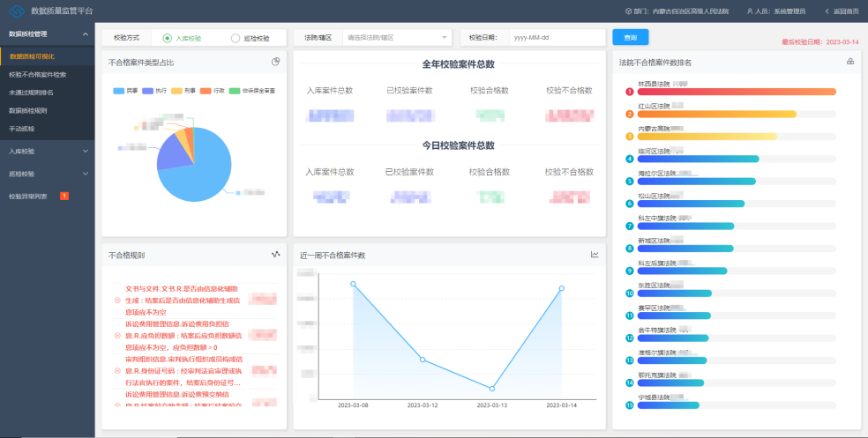
Task: Click the ranking icon in 法院不合格案件数排名 header
Action: pos(850,62)
